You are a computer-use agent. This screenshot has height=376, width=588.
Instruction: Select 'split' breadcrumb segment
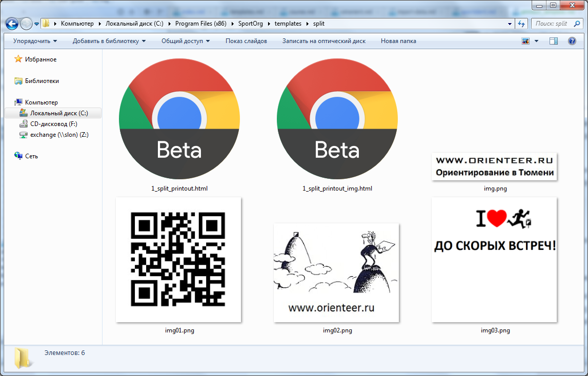[x=319, y=24]
